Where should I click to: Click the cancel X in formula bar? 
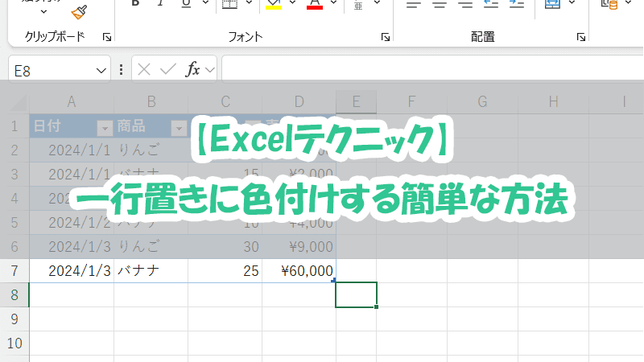coord(144,70)
